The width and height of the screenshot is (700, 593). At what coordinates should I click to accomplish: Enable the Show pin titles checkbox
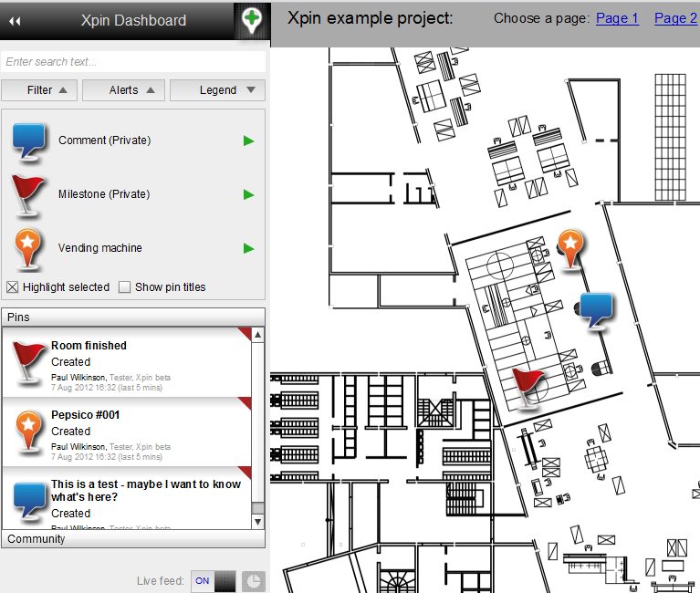click(125, 287)
